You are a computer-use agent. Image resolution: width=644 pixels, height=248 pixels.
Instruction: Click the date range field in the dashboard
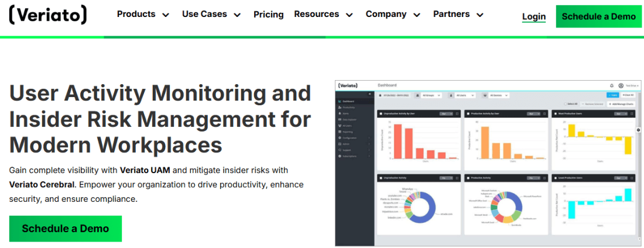pos(394,95)
